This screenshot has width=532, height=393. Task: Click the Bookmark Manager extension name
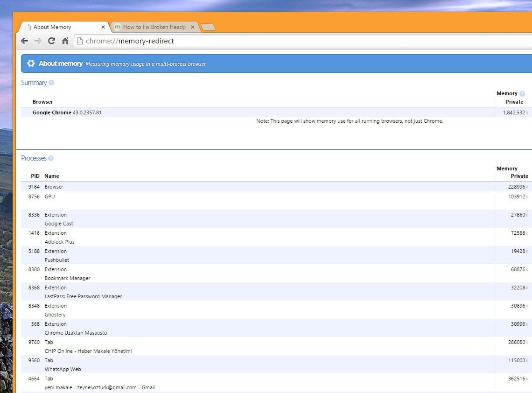pos(68,278)
